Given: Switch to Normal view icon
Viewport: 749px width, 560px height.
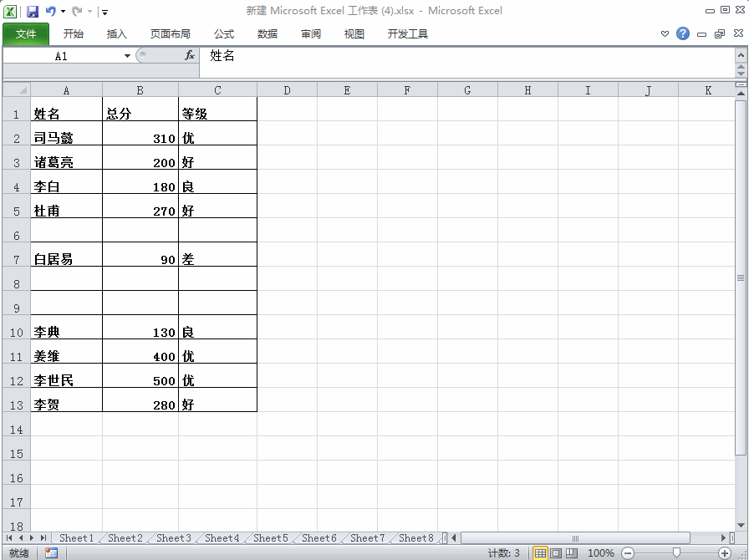Looking at the screenshot, I should 540,552.
